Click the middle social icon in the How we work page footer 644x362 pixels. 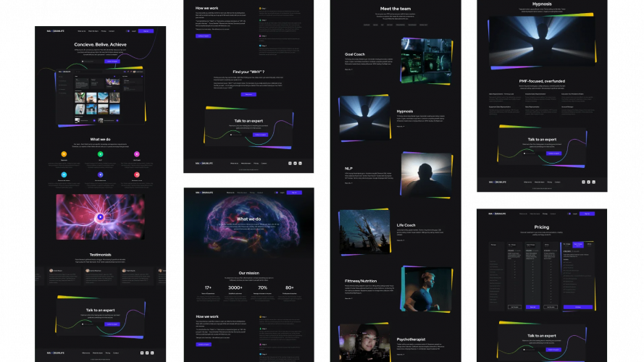click(295, 164)
